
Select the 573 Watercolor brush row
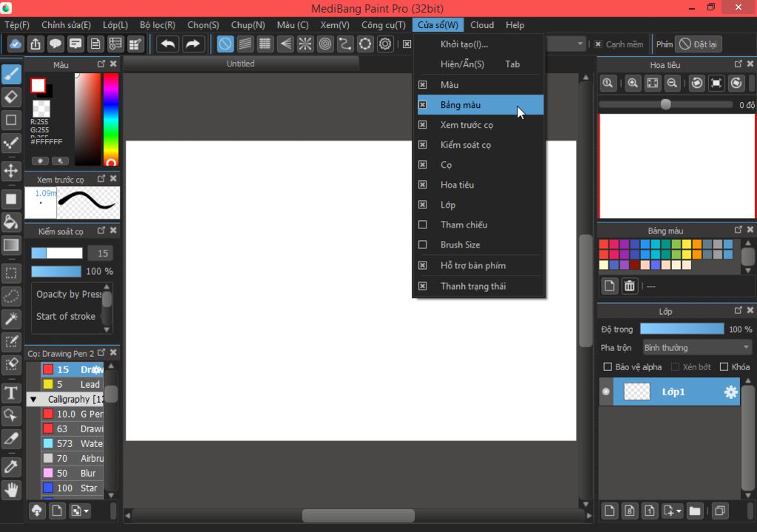coord(72,443)
